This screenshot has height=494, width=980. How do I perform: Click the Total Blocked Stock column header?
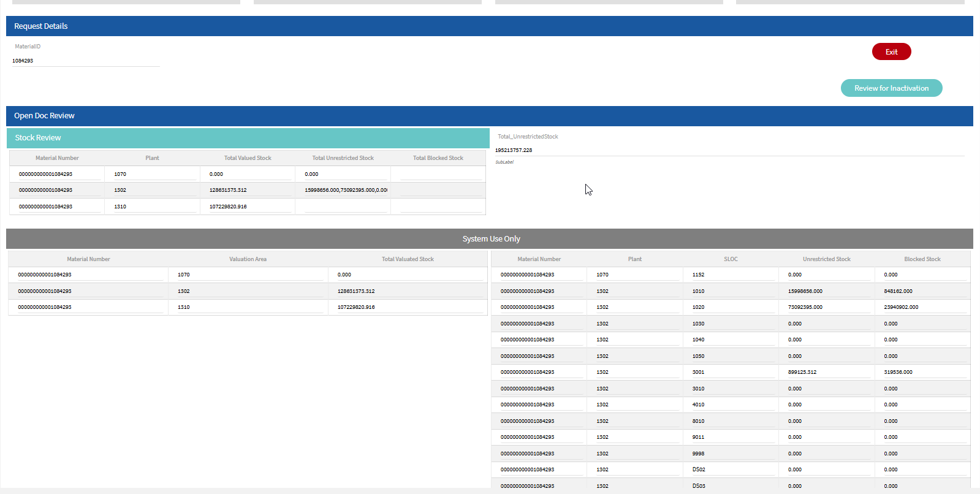pos(438,158)
